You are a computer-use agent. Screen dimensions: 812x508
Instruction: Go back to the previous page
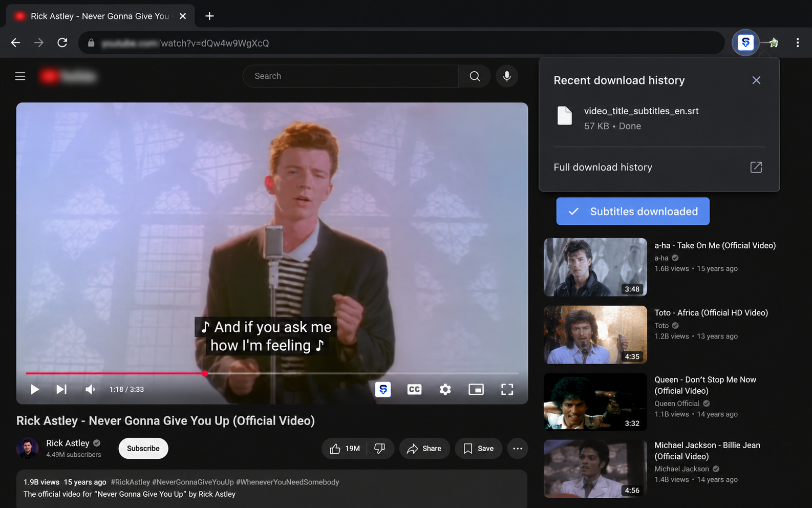16,43
